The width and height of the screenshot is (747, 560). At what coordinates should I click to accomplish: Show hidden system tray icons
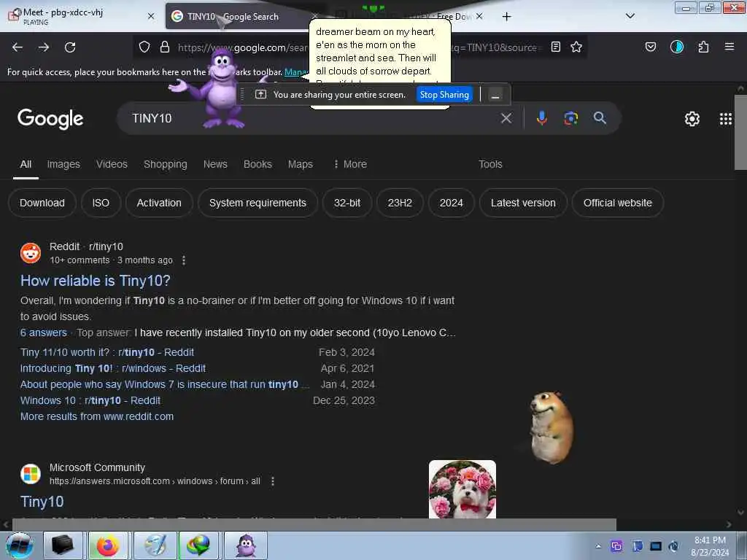(x=598, y=546)
